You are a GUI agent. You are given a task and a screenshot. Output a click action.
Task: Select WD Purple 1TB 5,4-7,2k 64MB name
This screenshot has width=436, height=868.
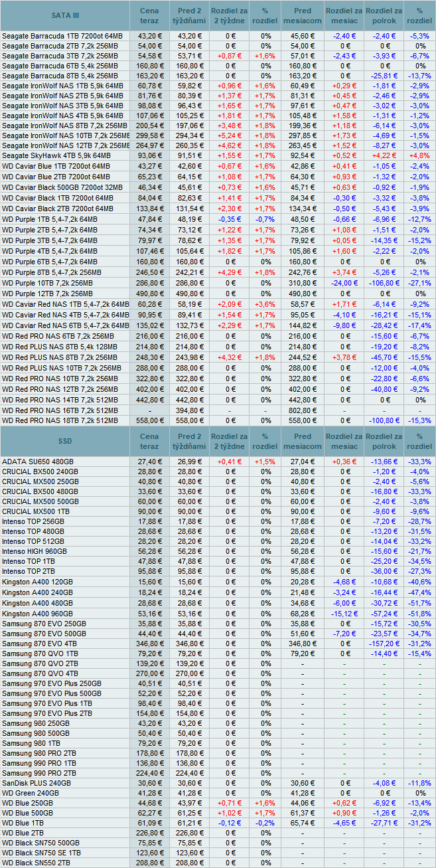pos(50,219)
